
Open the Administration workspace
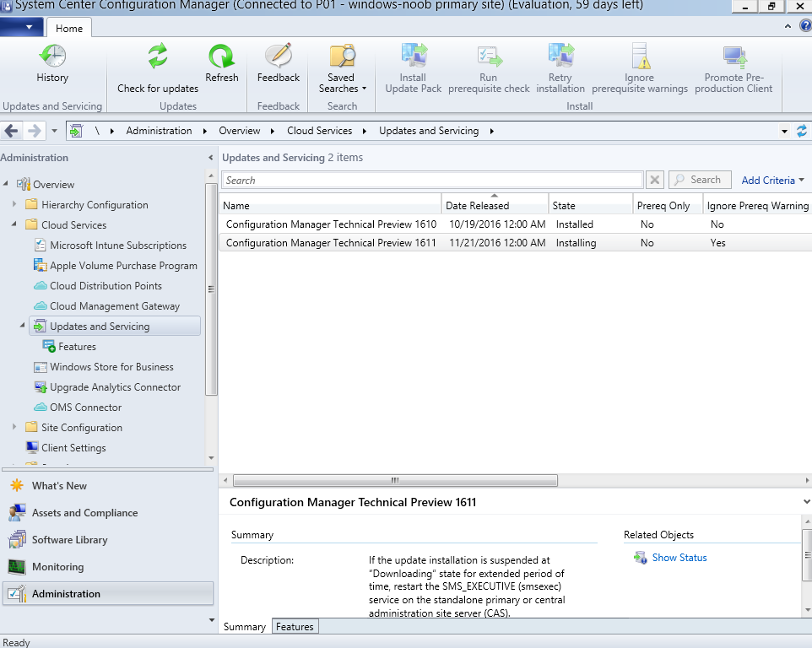click(x=108, y=594)
